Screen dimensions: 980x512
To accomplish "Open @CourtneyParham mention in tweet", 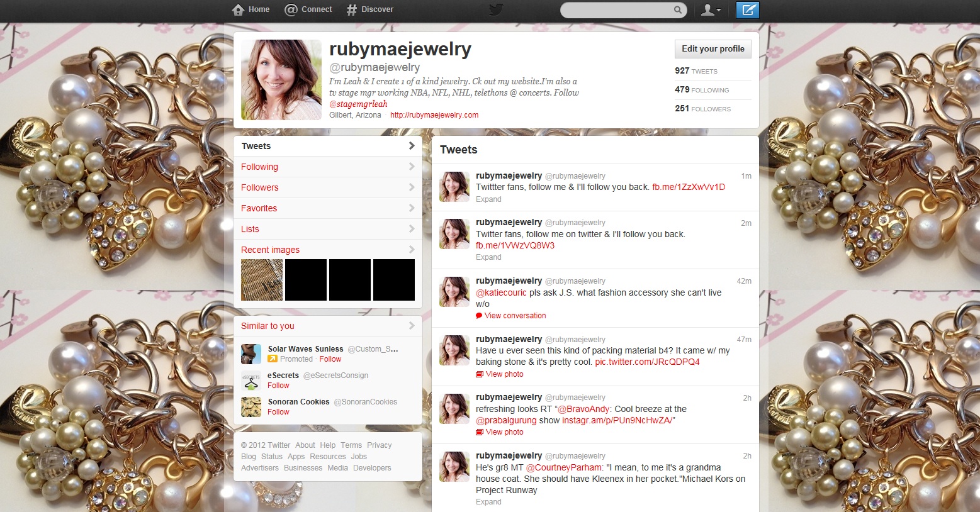I will point(564,467).
